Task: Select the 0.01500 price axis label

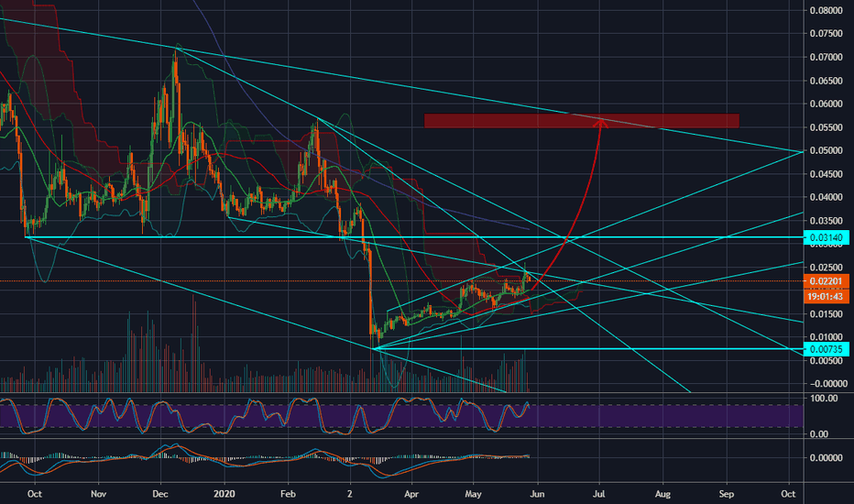Action: click(x=827, y=314)
